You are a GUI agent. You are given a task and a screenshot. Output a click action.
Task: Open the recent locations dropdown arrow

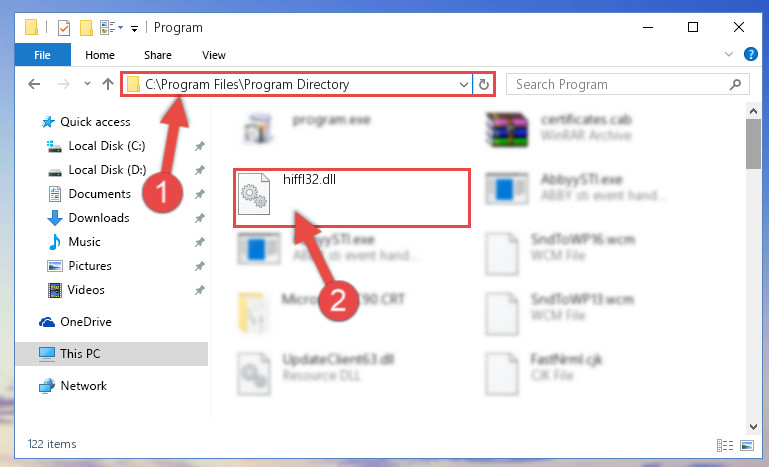[87, 84]
